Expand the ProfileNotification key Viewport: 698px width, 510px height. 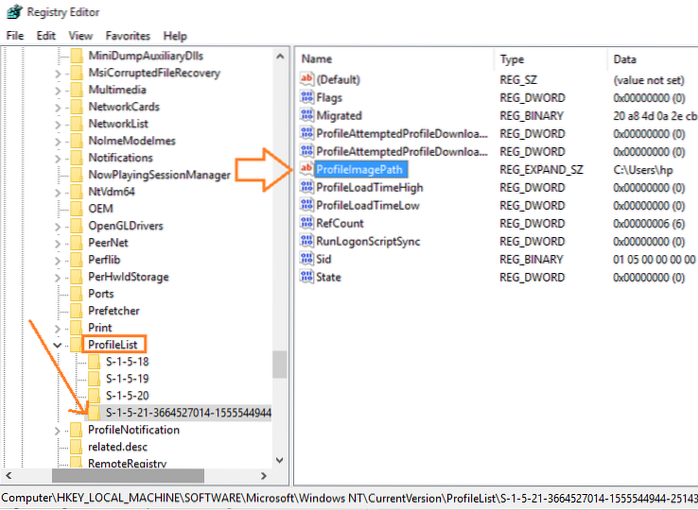coord(58,430)
